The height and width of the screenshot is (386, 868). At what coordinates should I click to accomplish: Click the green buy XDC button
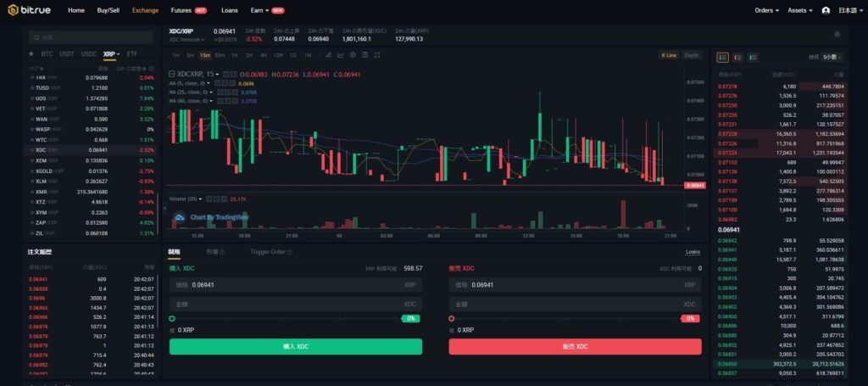click(296, 347)
